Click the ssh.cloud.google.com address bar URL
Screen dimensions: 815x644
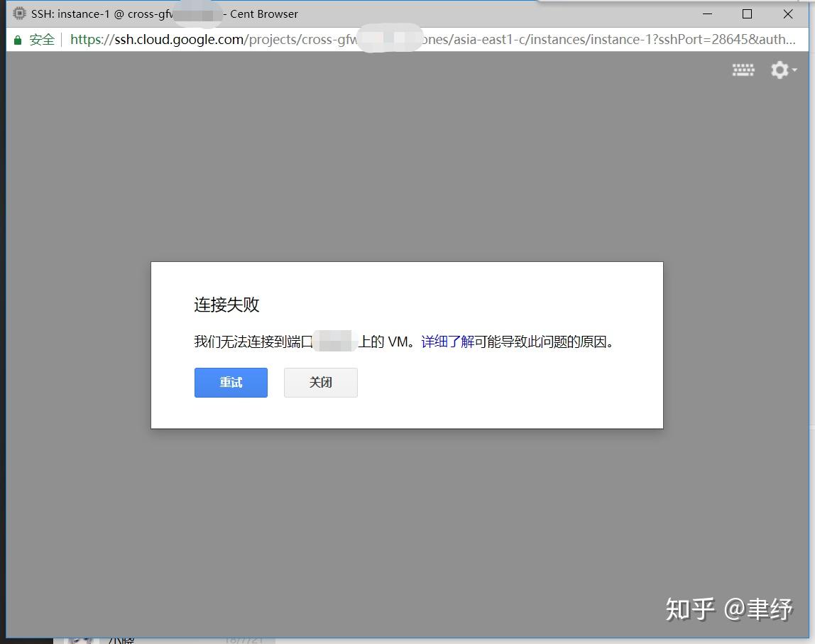tap(432, 40)
